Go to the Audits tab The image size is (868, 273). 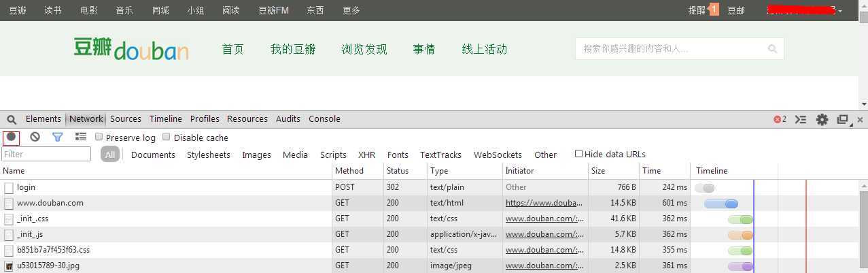[x=288, y=118]
